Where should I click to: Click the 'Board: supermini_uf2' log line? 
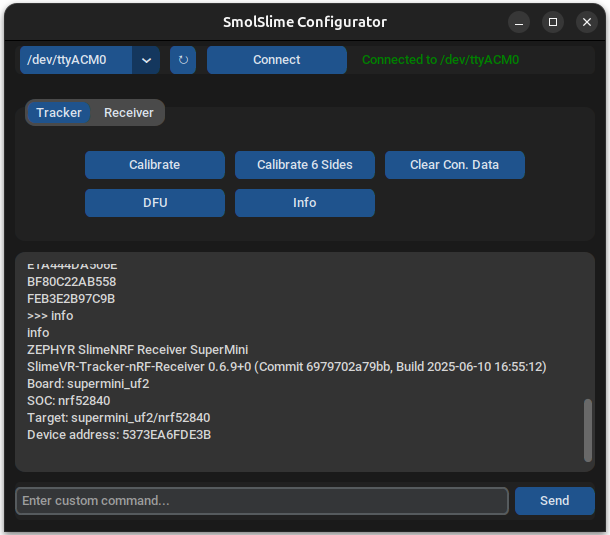pos(88,384)
